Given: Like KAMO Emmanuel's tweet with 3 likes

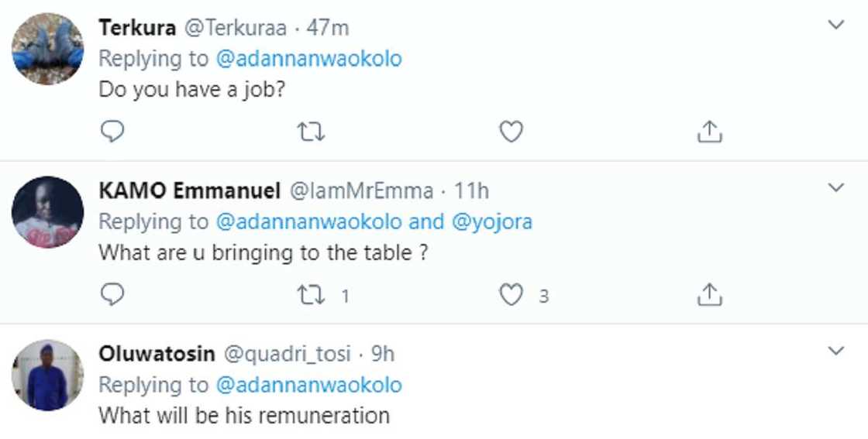Looking at the screenshot, I should [510, 295].
